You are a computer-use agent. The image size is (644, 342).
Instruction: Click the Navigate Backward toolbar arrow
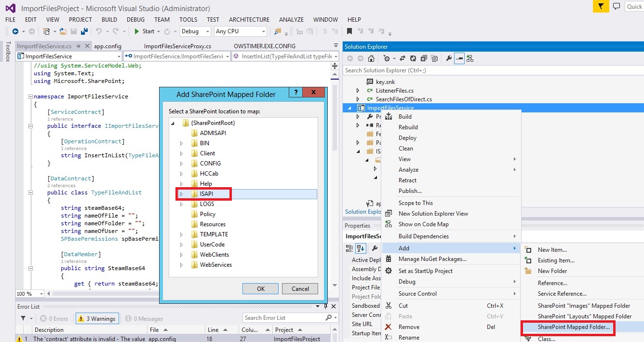[15, 31]
